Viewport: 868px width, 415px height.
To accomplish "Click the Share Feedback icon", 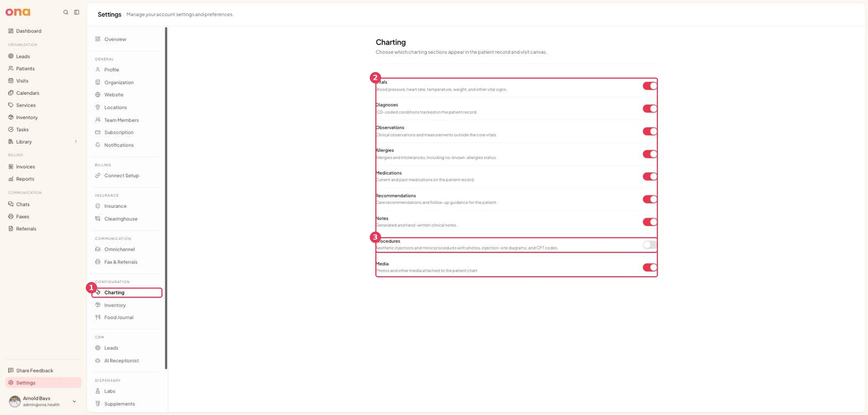I will pos(11,370).
